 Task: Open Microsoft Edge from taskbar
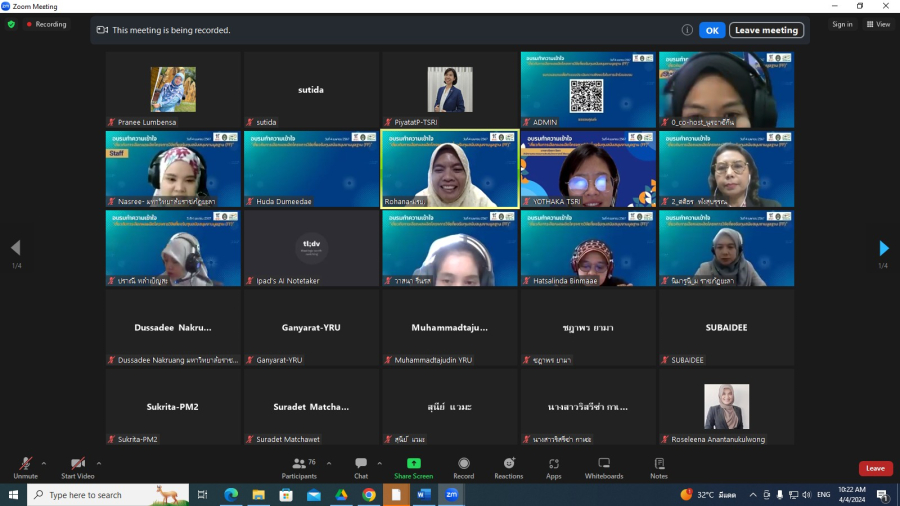tap(231, 495)
